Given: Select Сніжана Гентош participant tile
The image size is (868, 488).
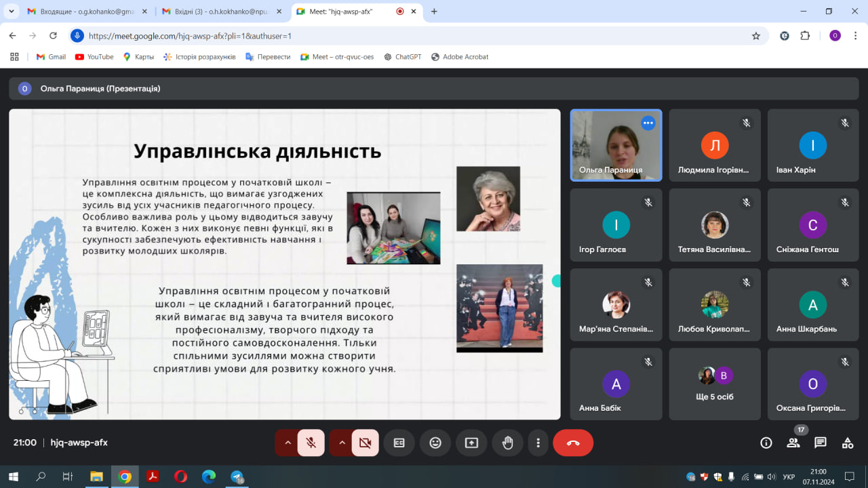Looking at the screenshot, I should point(813,225).
